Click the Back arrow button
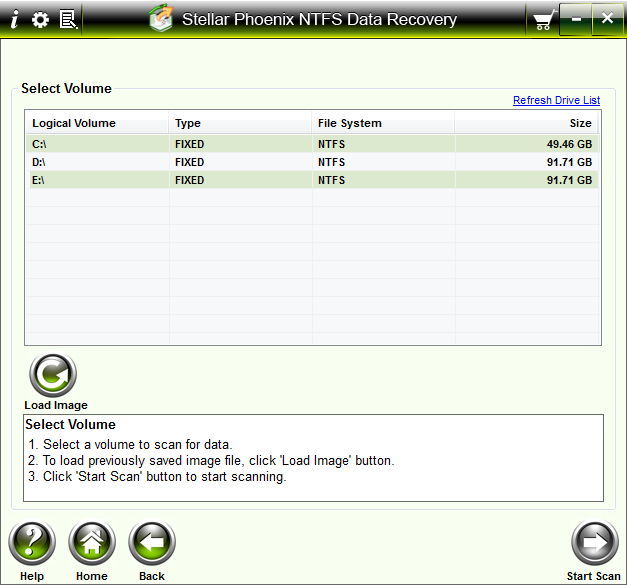Screen dimensions: 627x585 (152, 543)
